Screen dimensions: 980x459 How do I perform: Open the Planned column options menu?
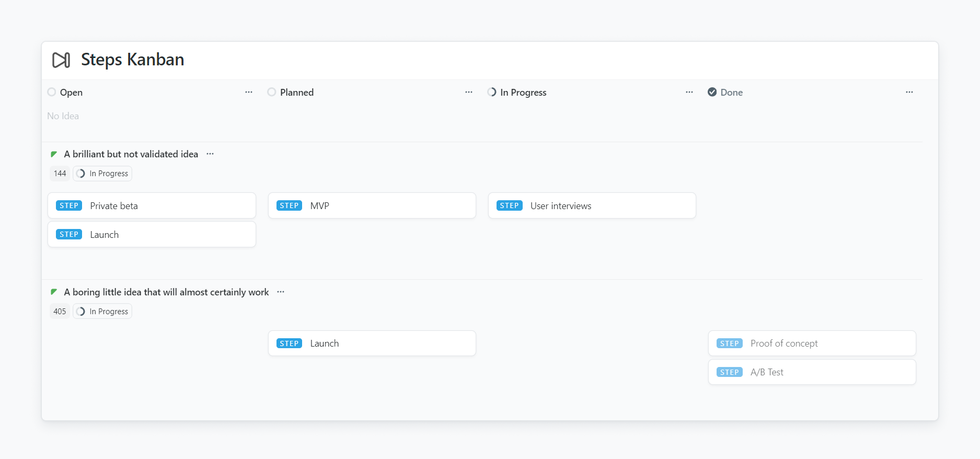[469, 92]
